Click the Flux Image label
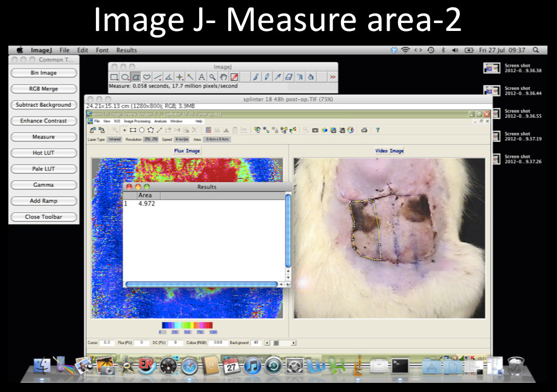 (187, 150)
